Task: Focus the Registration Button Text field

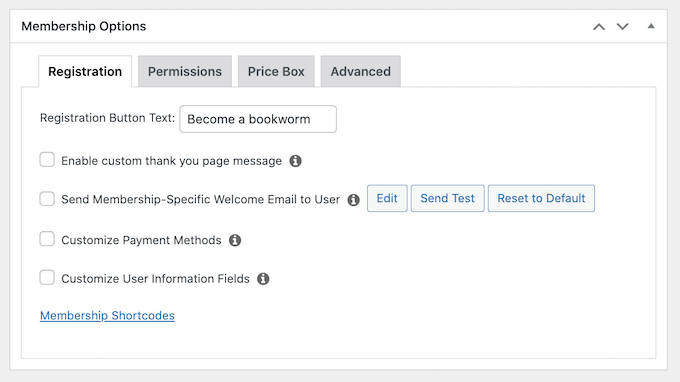Action: pos(258,119)
